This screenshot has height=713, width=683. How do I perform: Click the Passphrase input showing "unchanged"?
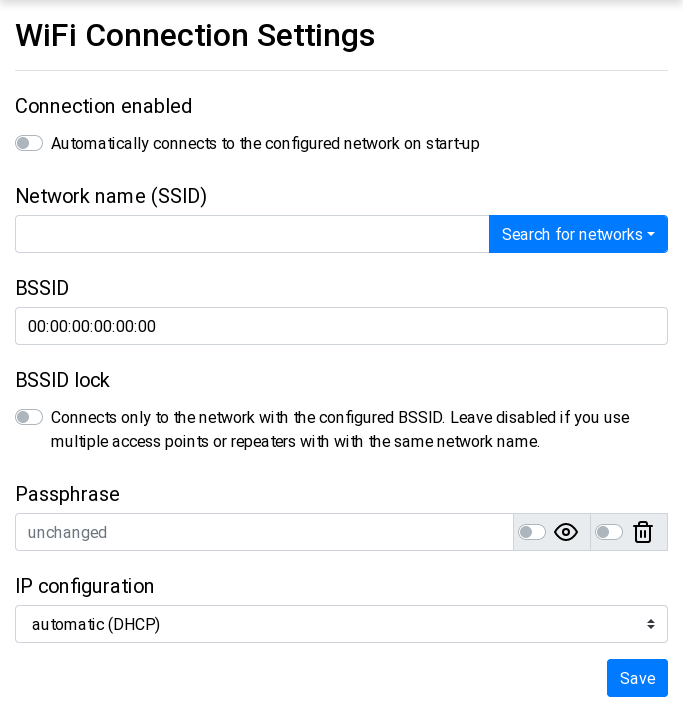(264, 532)
